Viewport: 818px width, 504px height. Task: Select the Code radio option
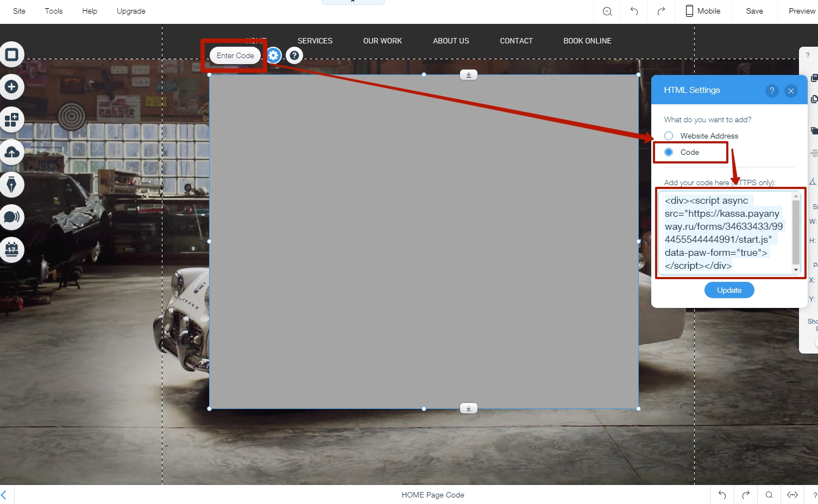669,152
